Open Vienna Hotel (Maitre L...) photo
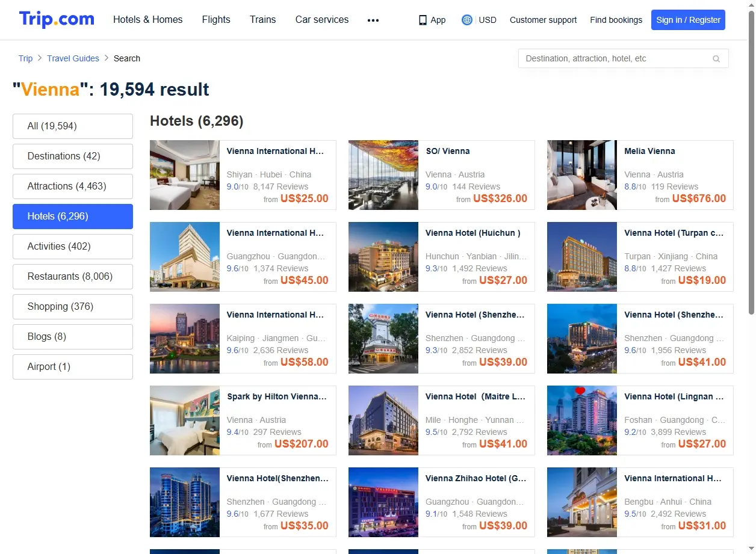 383,420
